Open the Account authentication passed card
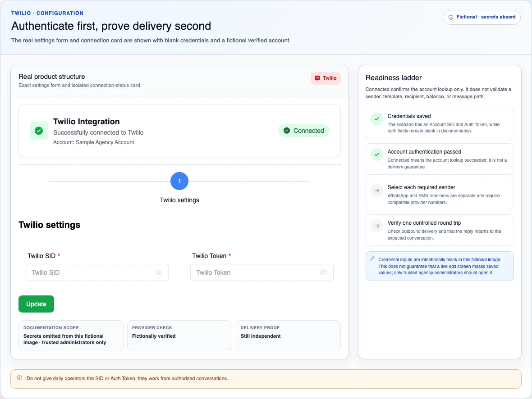The height and width of the screenshot is (399, 532). (x=440, y=159)
